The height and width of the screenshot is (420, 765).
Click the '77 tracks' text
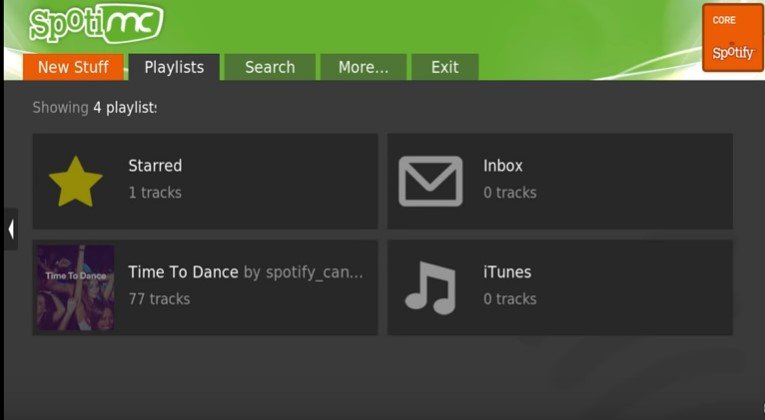pyautogui.click(x=160, y=299)
